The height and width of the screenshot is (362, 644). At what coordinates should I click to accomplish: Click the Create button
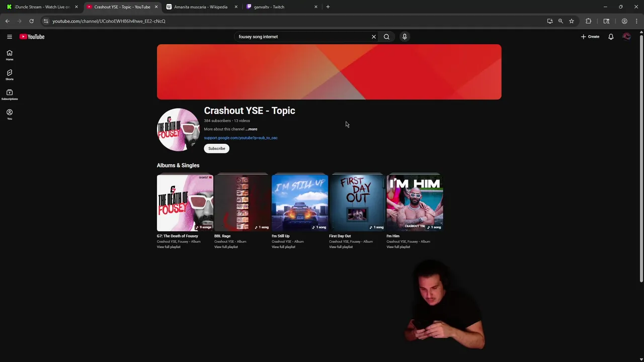coord(590,37)
